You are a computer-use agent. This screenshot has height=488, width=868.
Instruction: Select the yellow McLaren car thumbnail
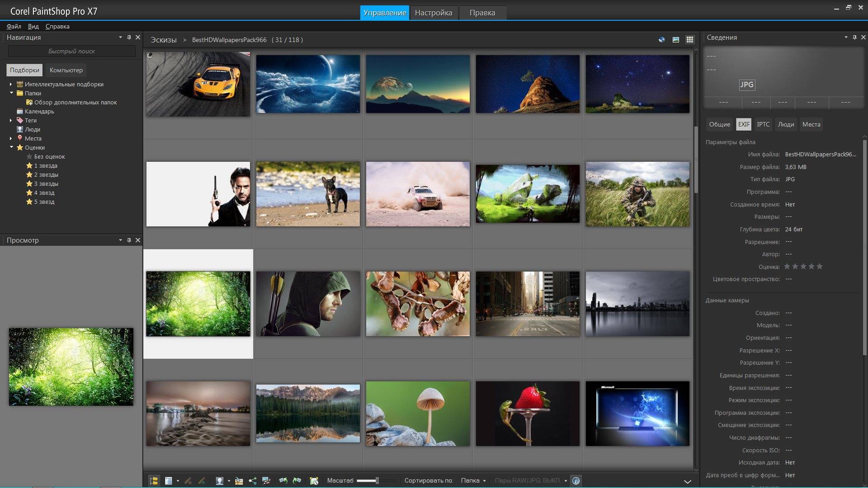198,84
